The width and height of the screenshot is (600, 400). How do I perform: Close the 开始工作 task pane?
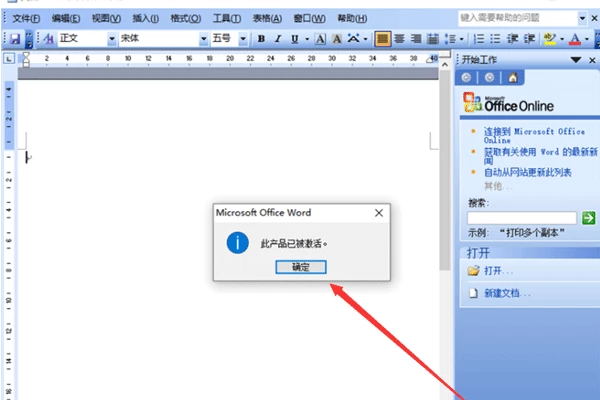[x=592, y=60]
